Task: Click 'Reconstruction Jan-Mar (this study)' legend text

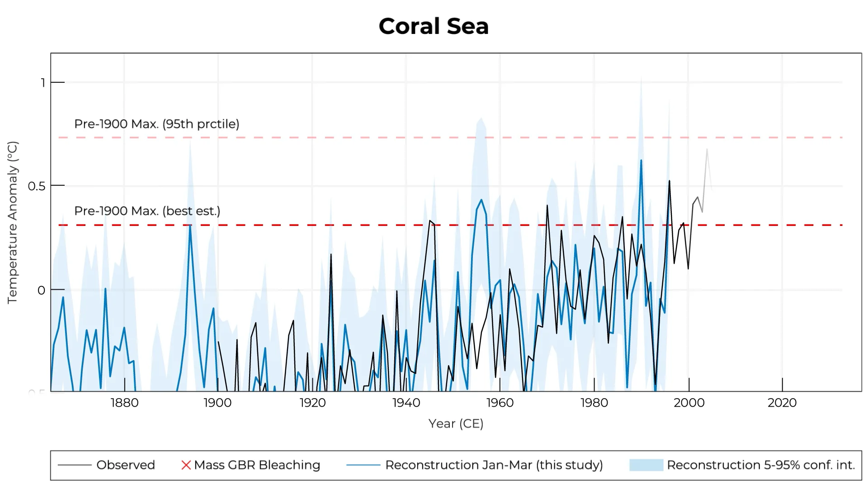Action: pos(494,465)
